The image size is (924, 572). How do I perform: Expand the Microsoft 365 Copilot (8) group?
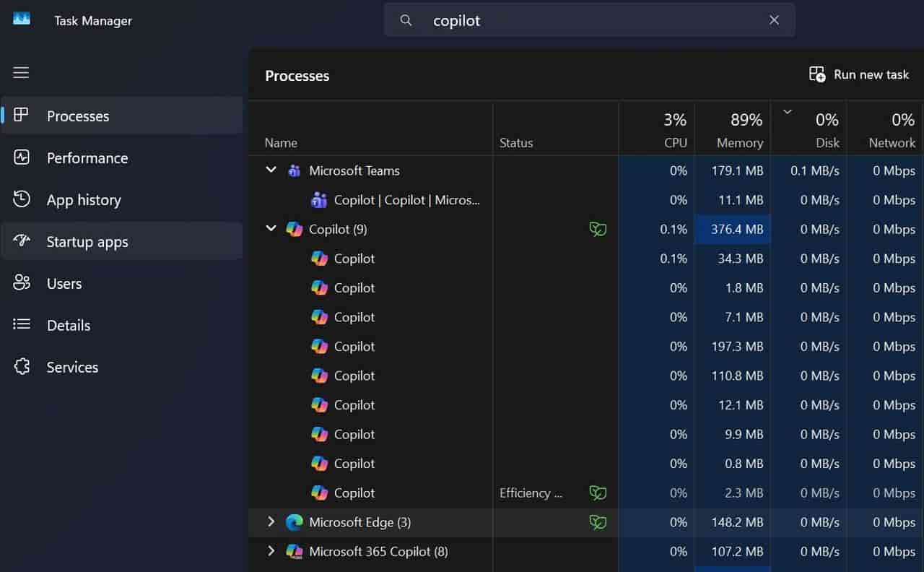[271, 551]
